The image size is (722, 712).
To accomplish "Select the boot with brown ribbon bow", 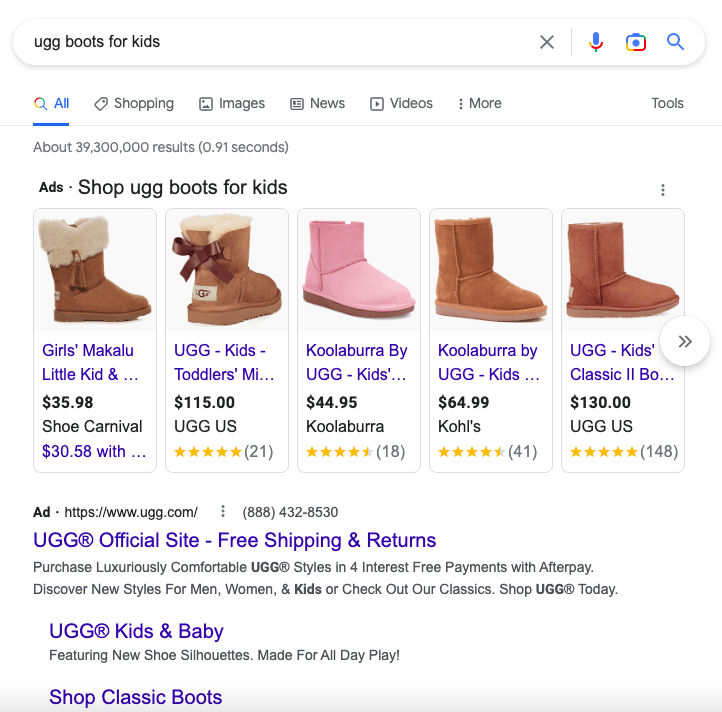I will 227,270.
